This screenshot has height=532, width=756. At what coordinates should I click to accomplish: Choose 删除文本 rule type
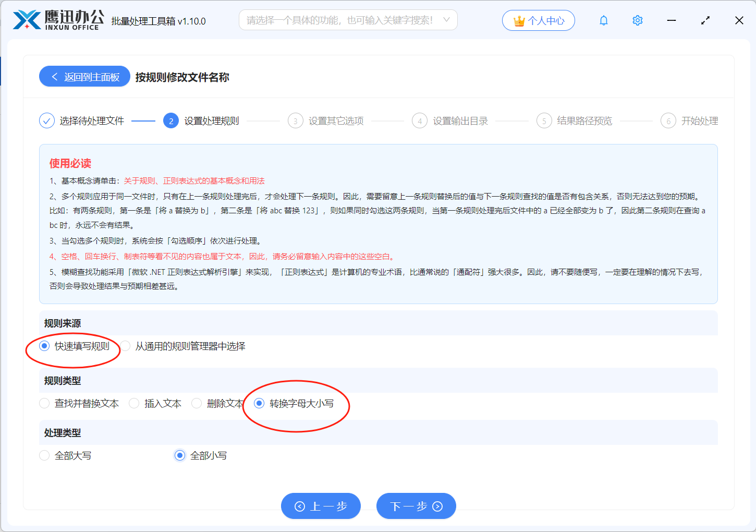click(197, 404)
